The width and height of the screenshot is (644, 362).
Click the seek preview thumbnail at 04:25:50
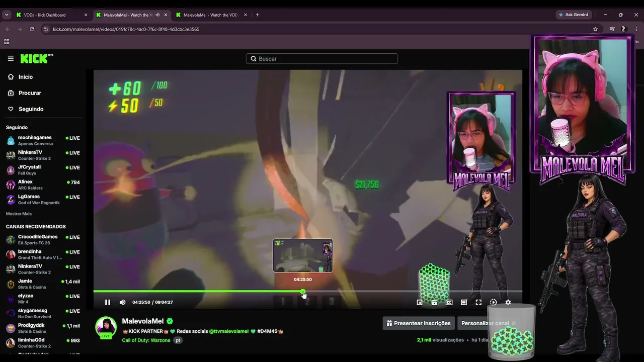303,255
